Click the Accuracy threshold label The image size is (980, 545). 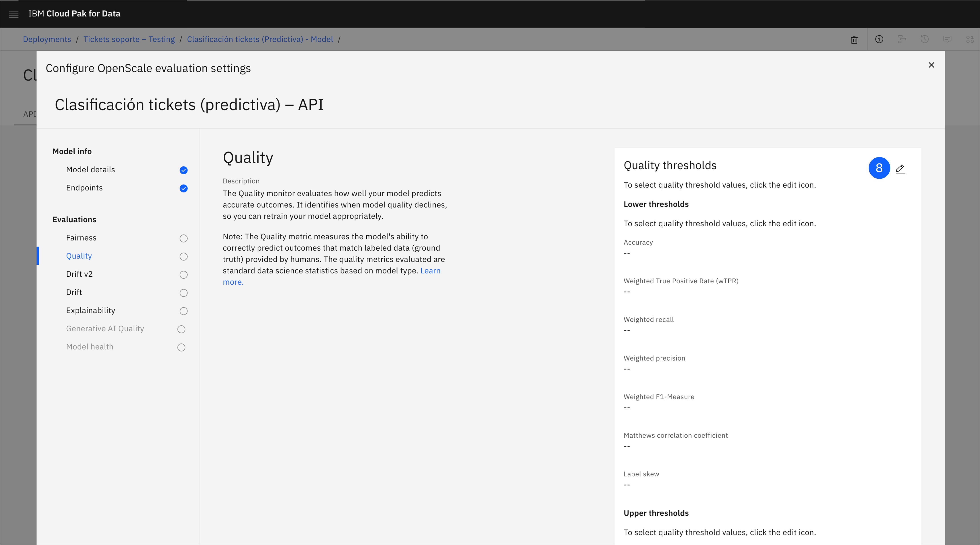tap(638, 243)
